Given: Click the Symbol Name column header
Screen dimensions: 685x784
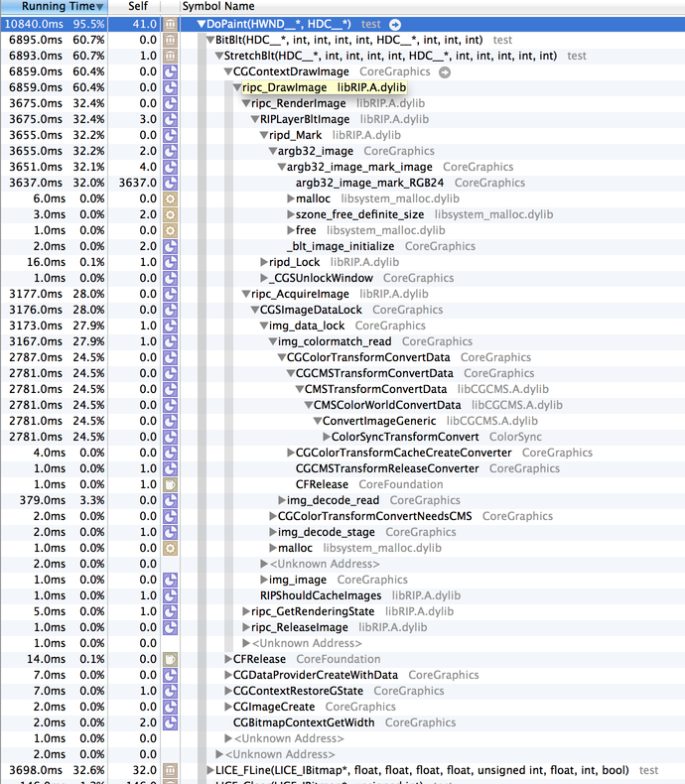Looking at the screenshot, I should 218,7.
